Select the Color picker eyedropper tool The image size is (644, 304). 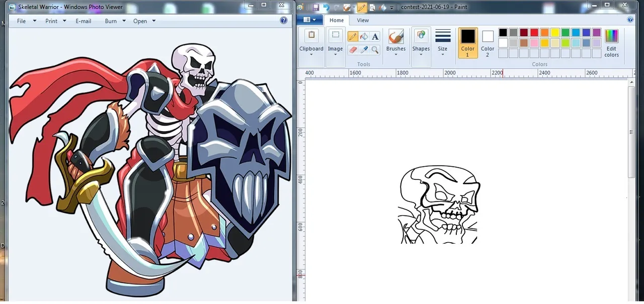coord(364,49)
